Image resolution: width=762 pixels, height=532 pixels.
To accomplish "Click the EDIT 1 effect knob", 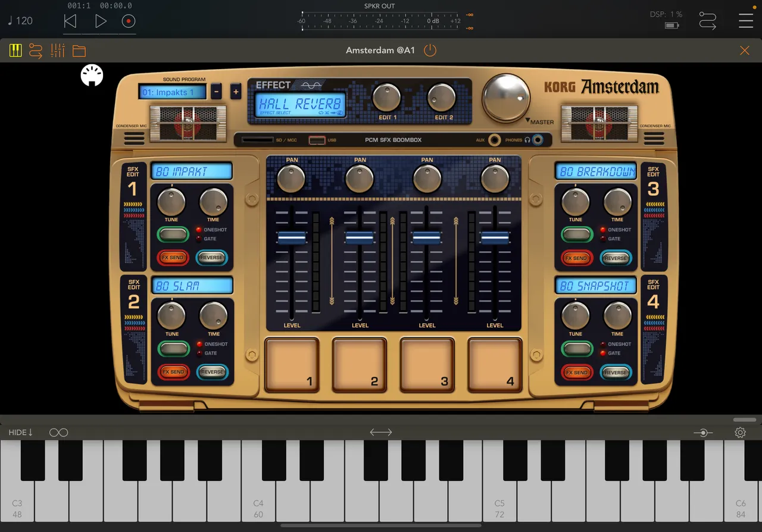I will click(387, 98).
